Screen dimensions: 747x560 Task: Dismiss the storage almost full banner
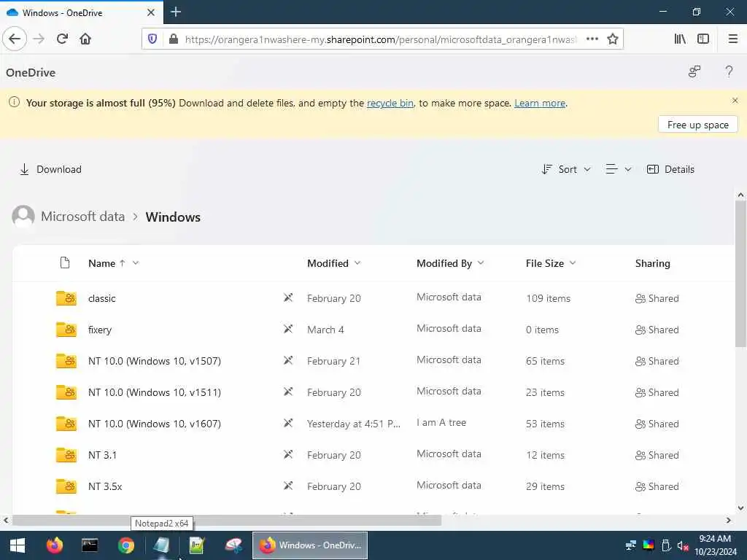[735, 101]
